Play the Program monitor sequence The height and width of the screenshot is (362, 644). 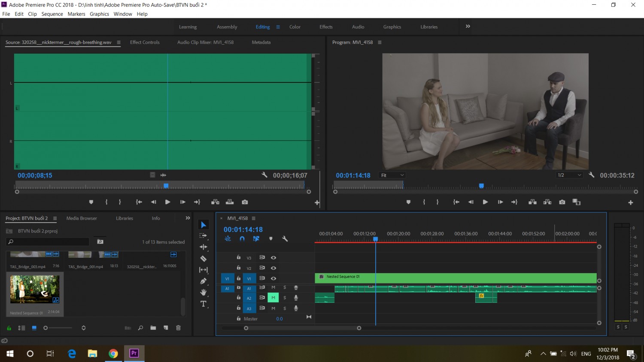tap(485, 202)
